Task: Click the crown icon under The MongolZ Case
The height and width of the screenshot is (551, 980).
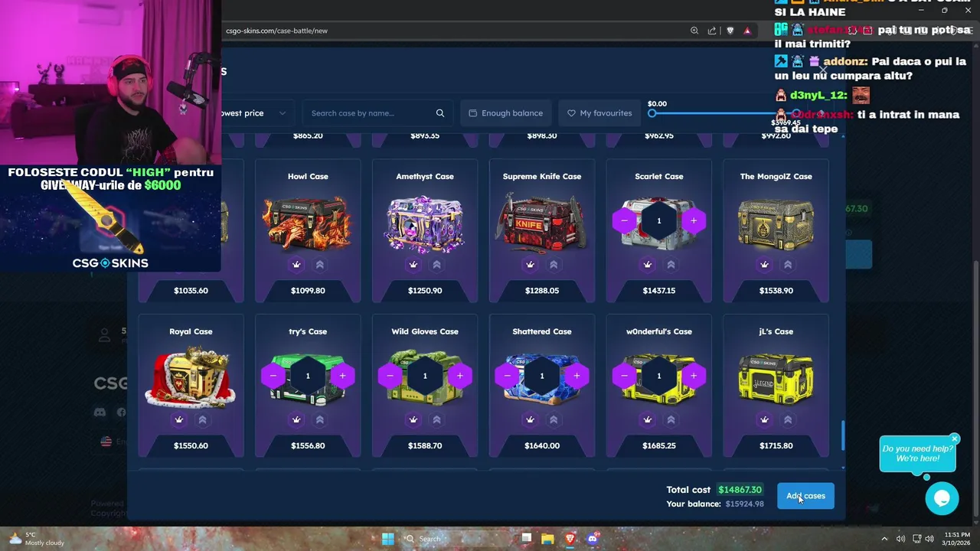Action: (764, 265)
